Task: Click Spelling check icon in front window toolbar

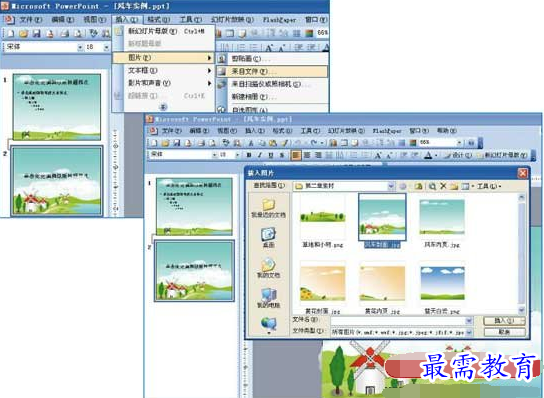Action: click(226, 143)
